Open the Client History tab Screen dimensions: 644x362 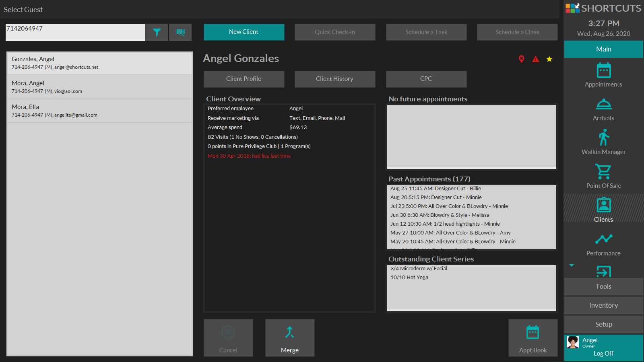[334, 79]
